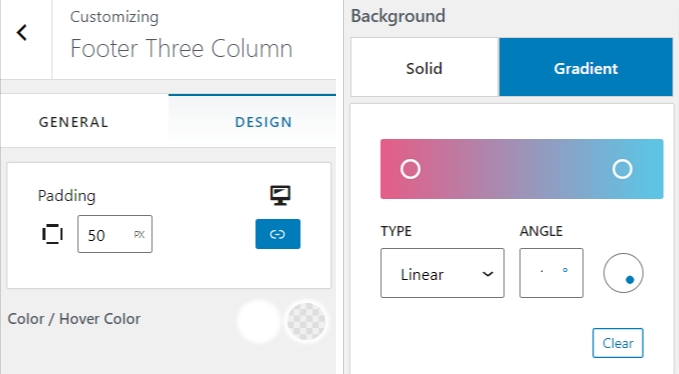Select the Solid background option

coord(424,68)
